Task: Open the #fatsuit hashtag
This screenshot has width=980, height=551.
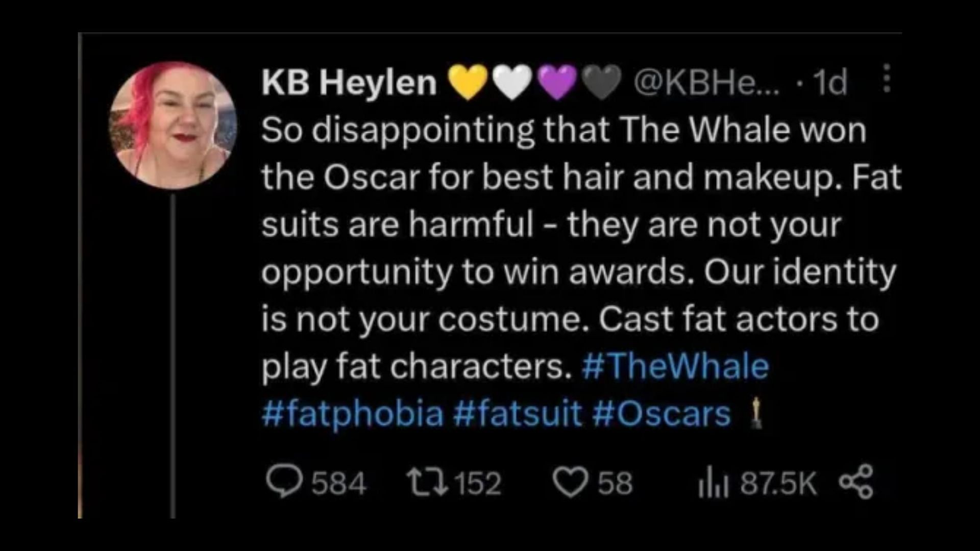Action: click(517, 413)
